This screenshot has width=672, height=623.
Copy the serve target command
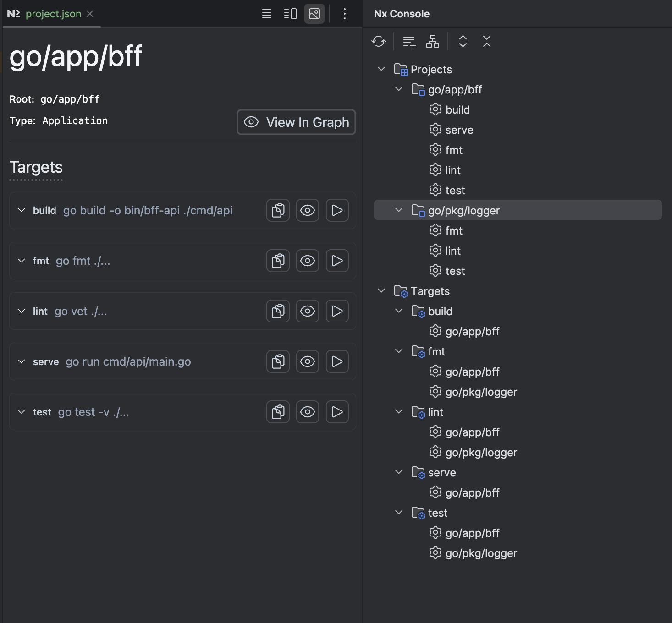[x=278, y=361]
